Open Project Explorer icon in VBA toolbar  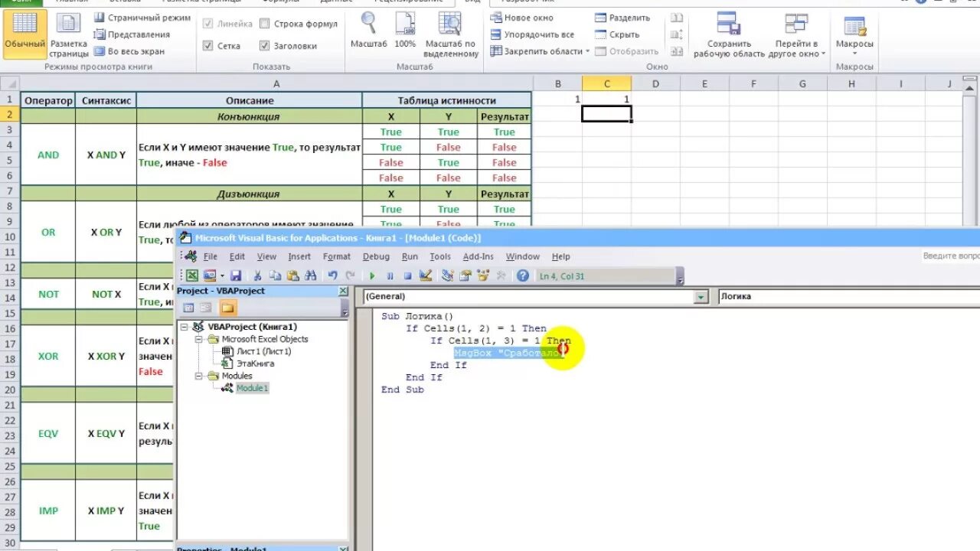click(x=448, y=275)
